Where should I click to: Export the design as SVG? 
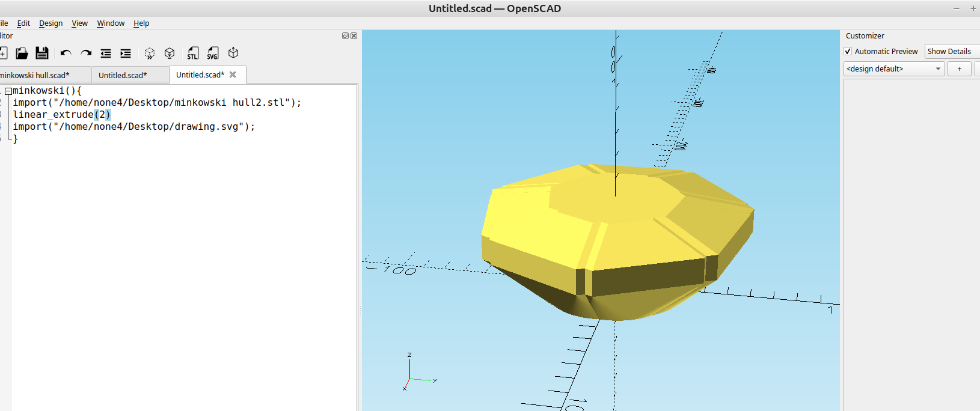pyautogui.click(x=213, y=53)
